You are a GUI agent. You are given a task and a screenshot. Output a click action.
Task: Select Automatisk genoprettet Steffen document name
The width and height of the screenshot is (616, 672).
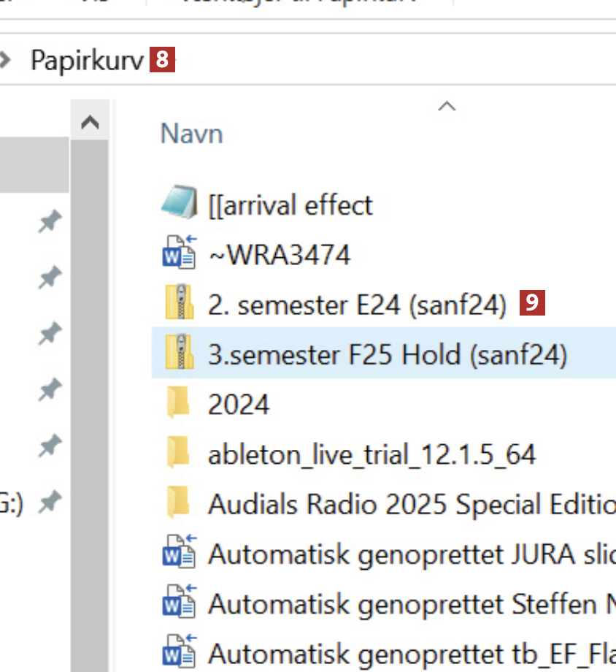coord(409,603)
